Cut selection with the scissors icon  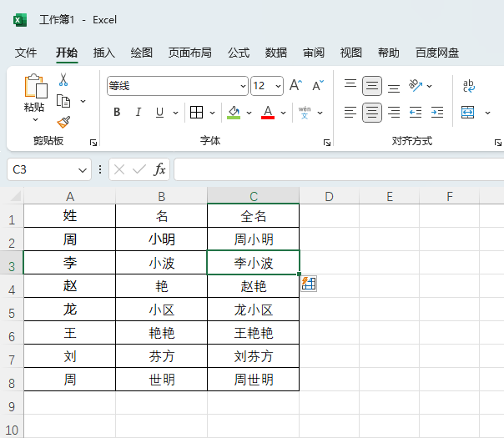tap(63, 79)
